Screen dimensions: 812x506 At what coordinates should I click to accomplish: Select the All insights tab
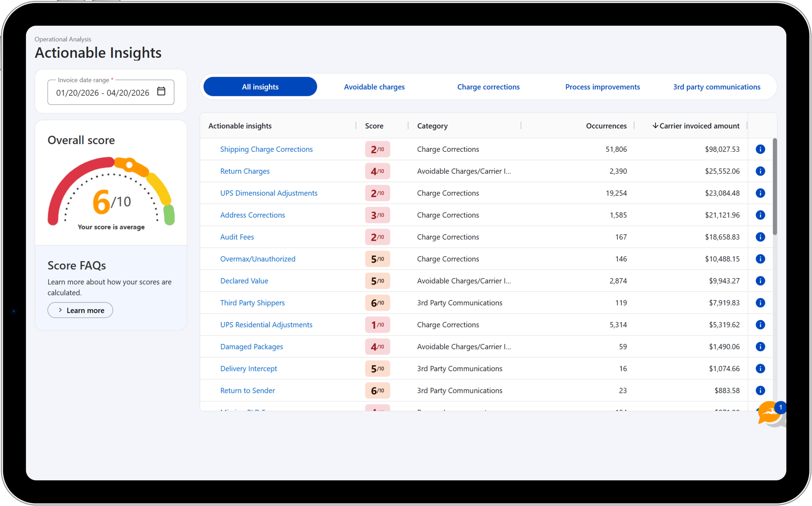260,86
